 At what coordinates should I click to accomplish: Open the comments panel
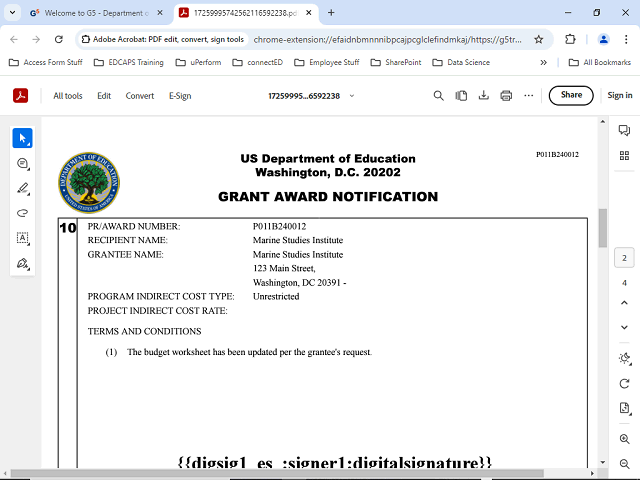click(x=624, y=131)
